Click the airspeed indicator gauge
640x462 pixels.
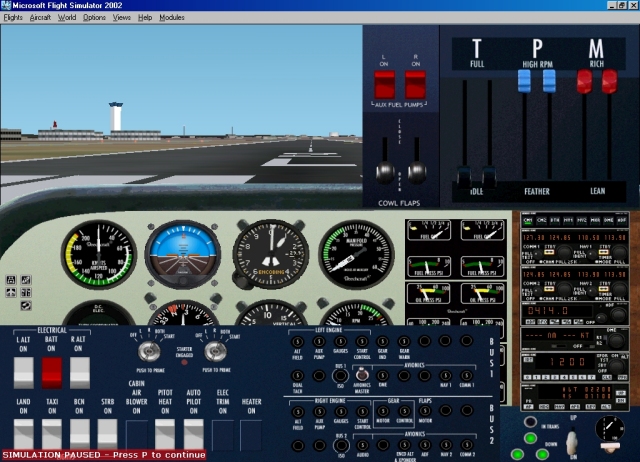point(99,255)
